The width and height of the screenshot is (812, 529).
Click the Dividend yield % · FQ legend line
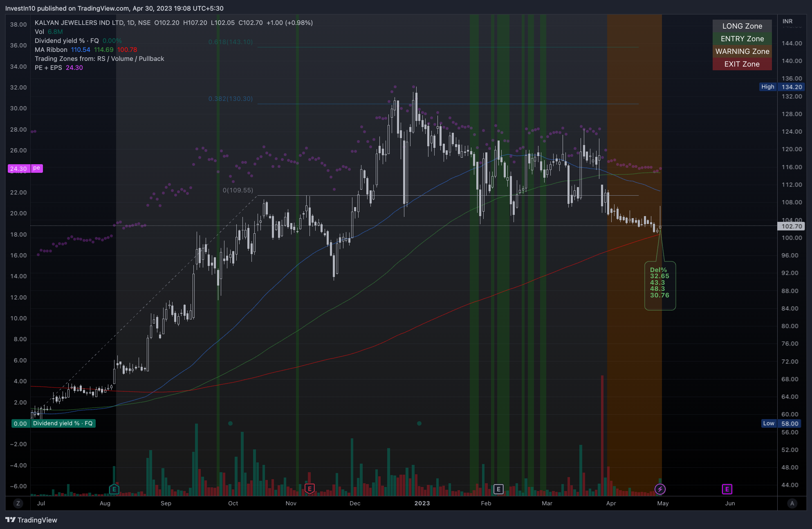click(78, 41)
